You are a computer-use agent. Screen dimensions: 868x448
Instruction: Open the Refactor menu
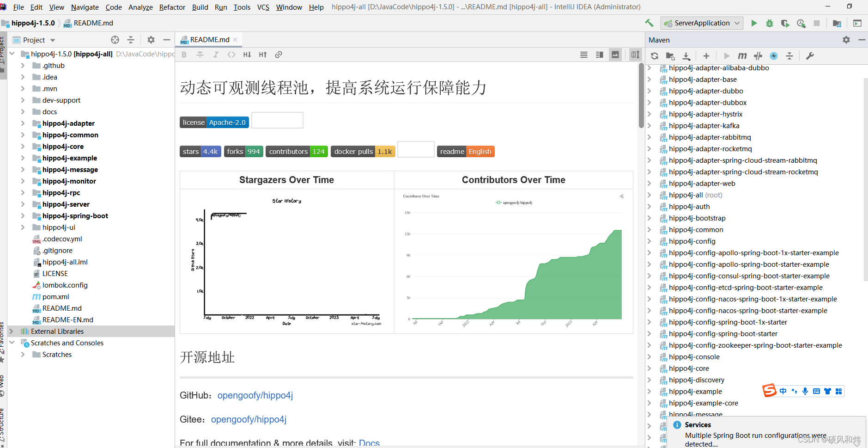172,7
